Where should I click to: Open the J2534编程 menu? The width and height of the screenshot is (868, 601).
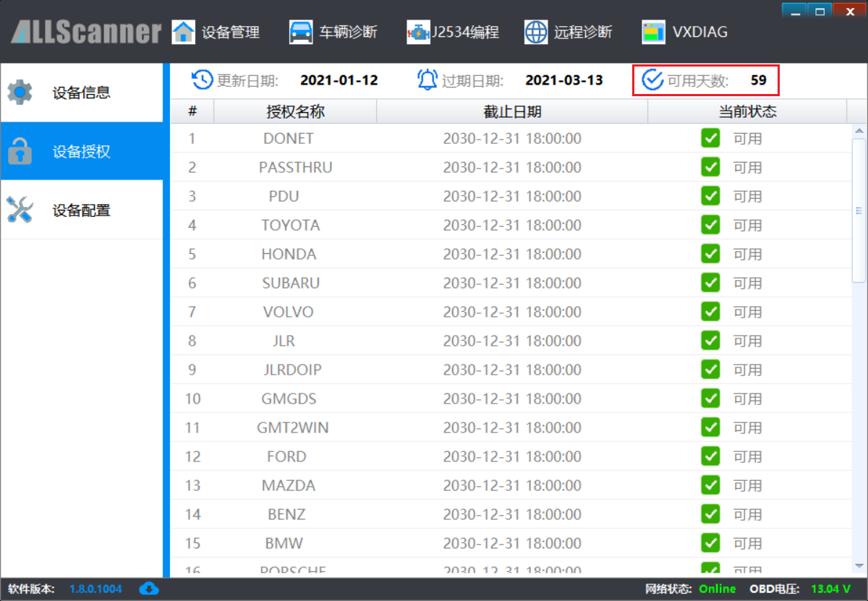(x=453, y=32)
